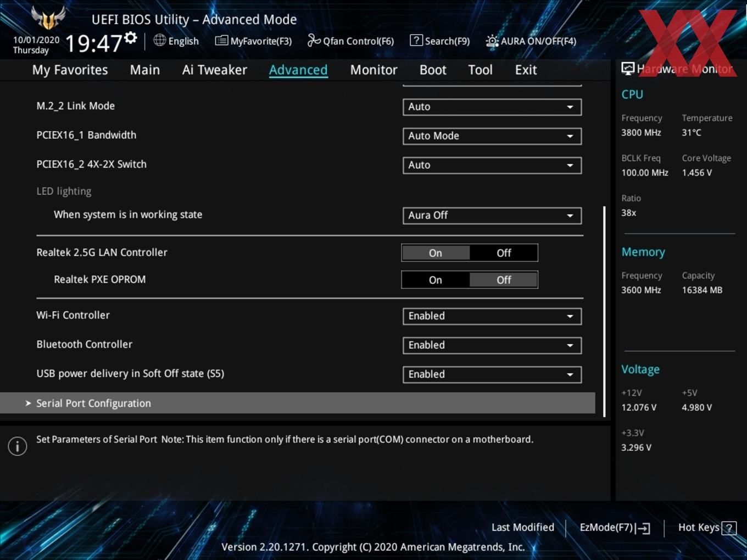747x560 pixels.
Task: Click the CPU Temperature 31°C value
Action: (x=692, y=132)
